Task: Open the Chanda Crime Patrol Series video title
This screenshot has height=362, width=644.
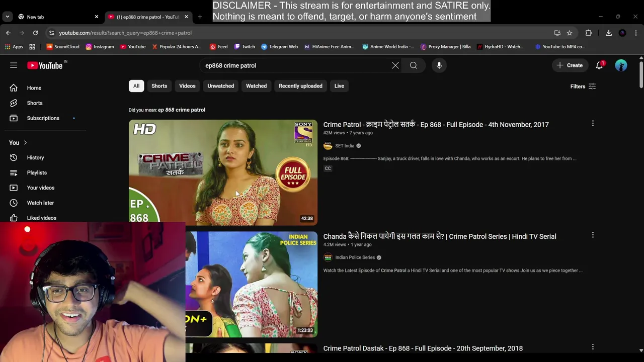Action: [440, 236]
